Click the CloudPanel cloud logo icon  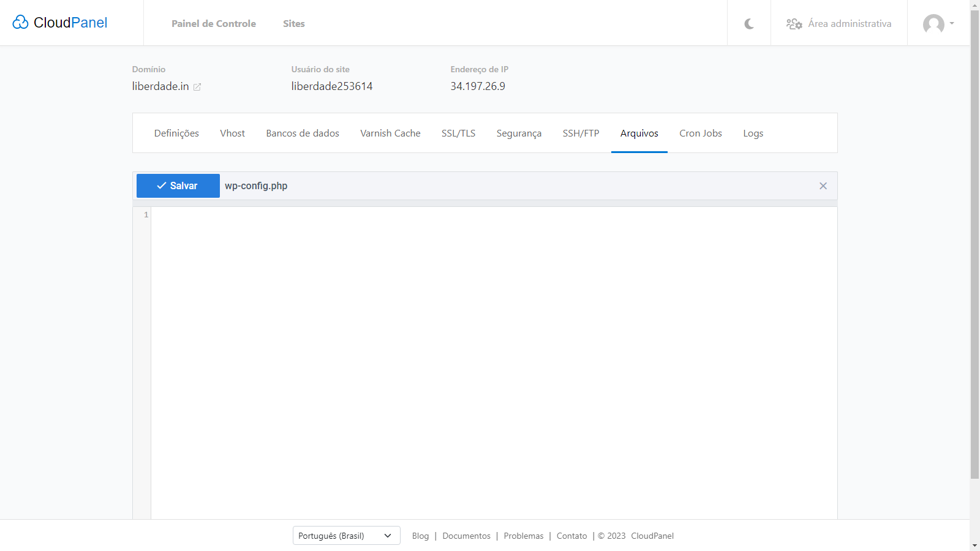pyautogui.click(x=21, y=22)
